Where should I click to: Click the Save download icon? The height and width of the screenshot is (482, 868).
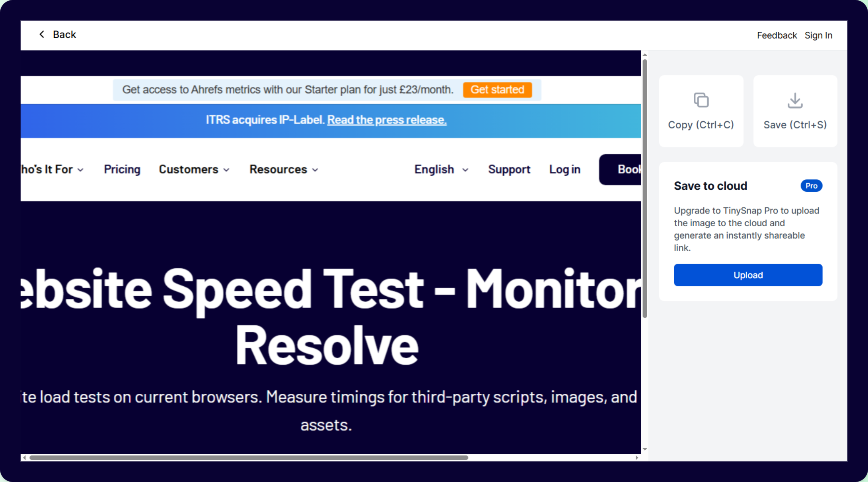click(795, 100)
